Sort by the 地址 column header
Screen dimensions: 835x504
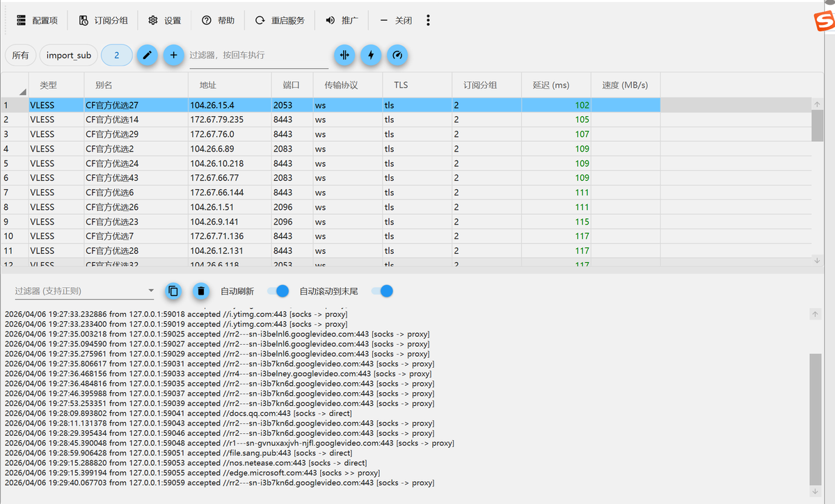230,85
